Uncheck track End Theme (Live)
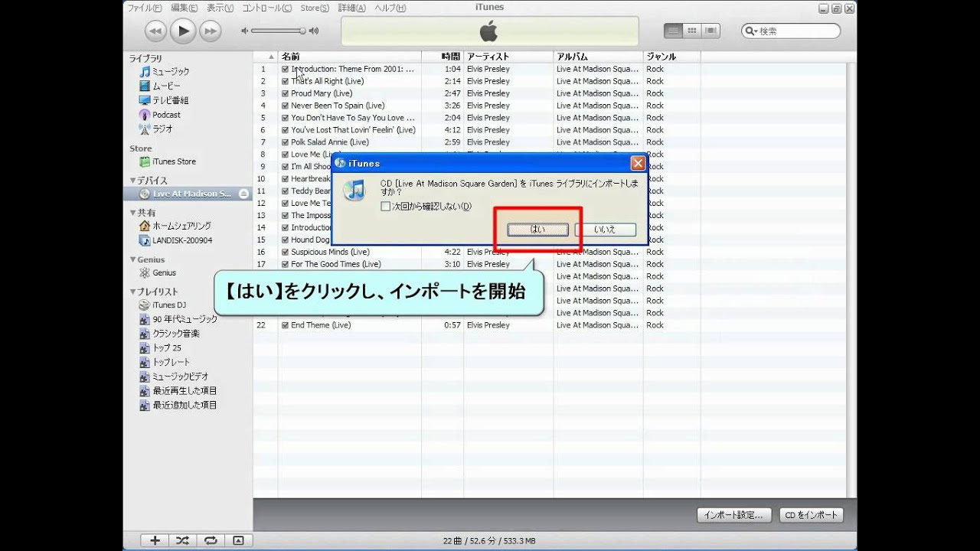The image size is (980, 551). click(285, 325)
